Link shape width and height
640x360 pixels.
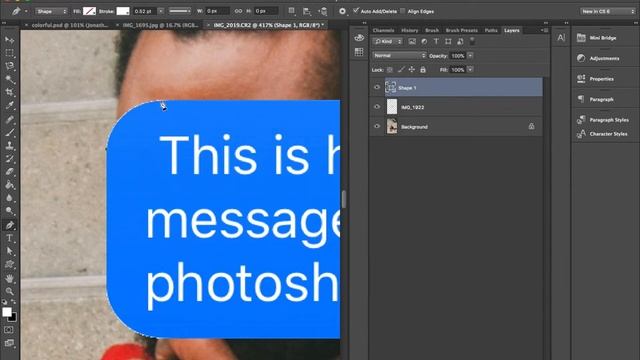click(x=238, y=11)
